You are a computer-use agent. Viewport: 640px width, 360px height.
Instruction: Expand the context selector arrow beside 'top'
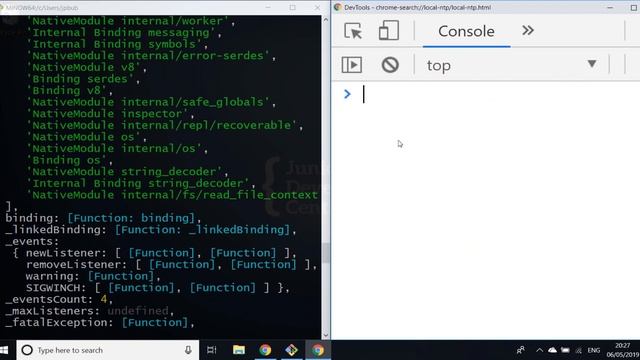click(x=592, y=64)
